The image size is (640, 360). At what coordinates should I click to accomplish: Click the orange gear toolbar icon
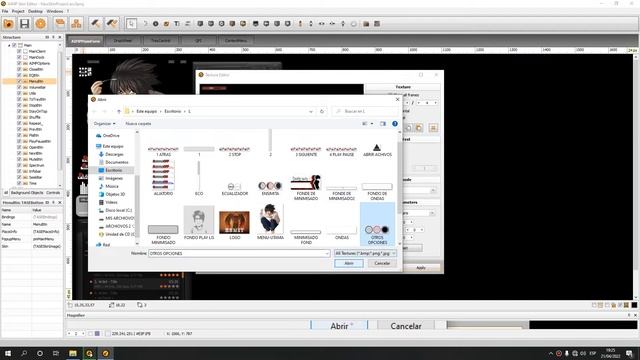40,24
